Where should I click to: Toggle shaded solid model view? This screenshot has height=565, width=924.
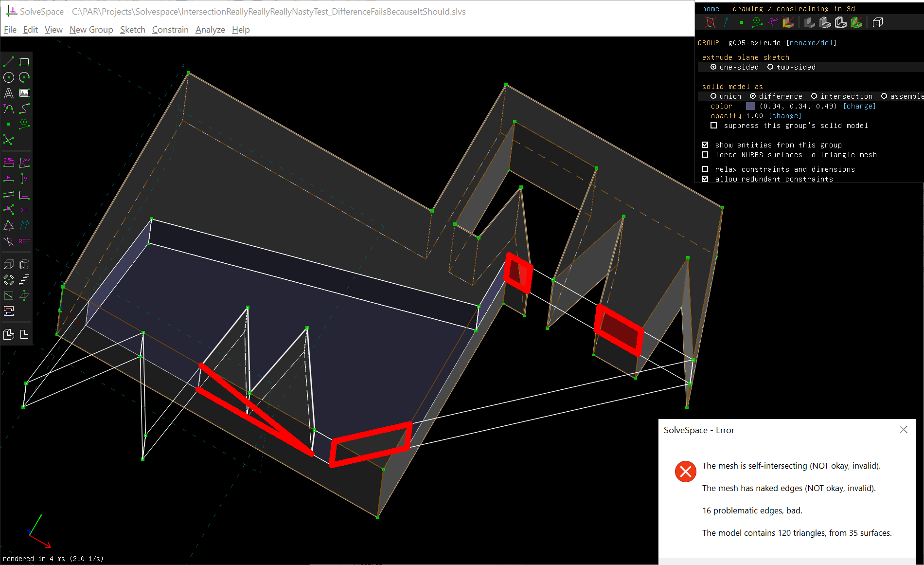[x=809, y=22]
